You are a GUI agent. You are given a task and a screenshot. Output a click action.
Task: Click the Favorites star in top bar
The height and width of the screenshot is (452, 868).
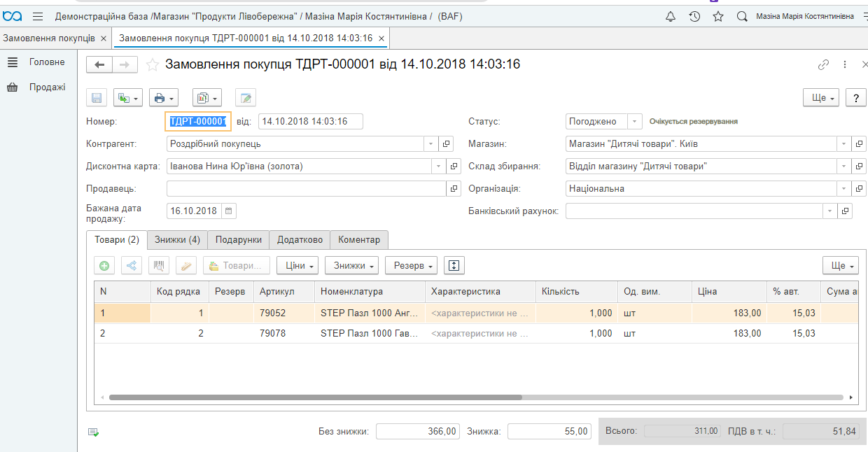[718, 16]
